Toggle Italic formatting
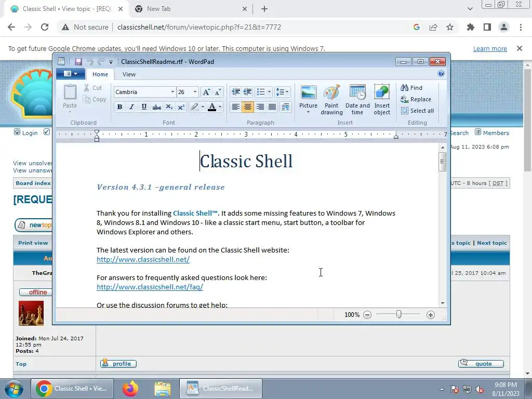Image resolution: width=532 pixels, height=399 pixels. tap(131, 107)
